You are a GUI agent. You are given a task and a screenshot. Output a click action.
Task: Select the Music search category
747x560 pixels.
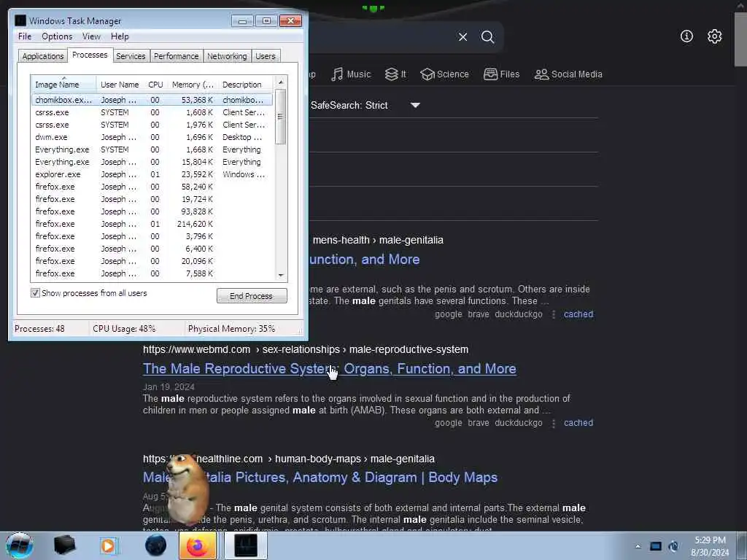tap(351, 74)
